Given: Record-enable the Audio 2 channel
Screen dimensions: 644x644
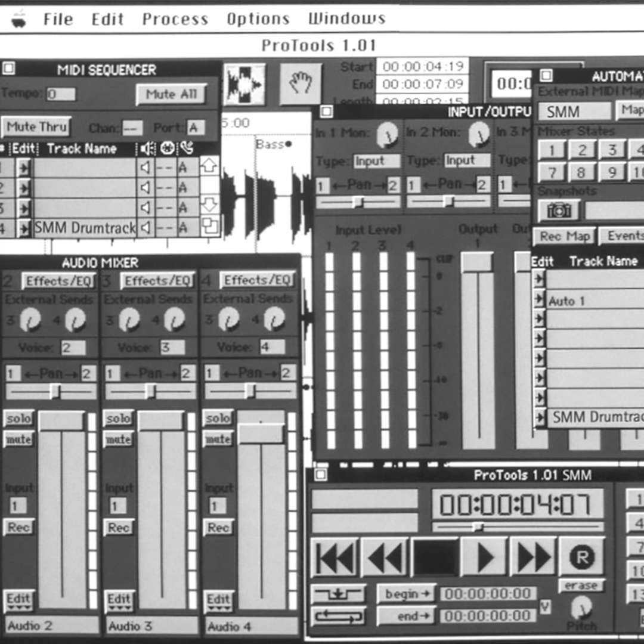Looking at the screenshot, I should [x=18, y=527].
